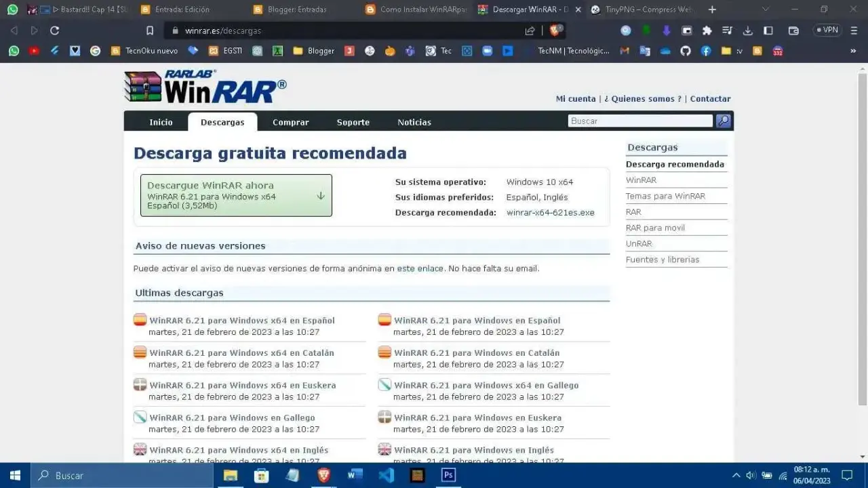
Task: Open sidebar link UnRAR
Action: pyautogui.click(x=639, y=243)
